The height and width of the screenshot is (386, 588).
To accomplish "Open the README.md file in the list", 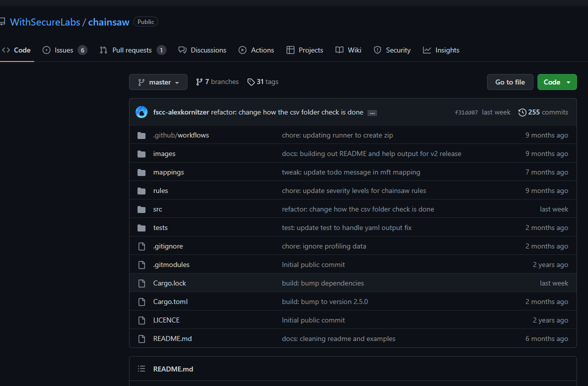I will click(x=172, y=338).
